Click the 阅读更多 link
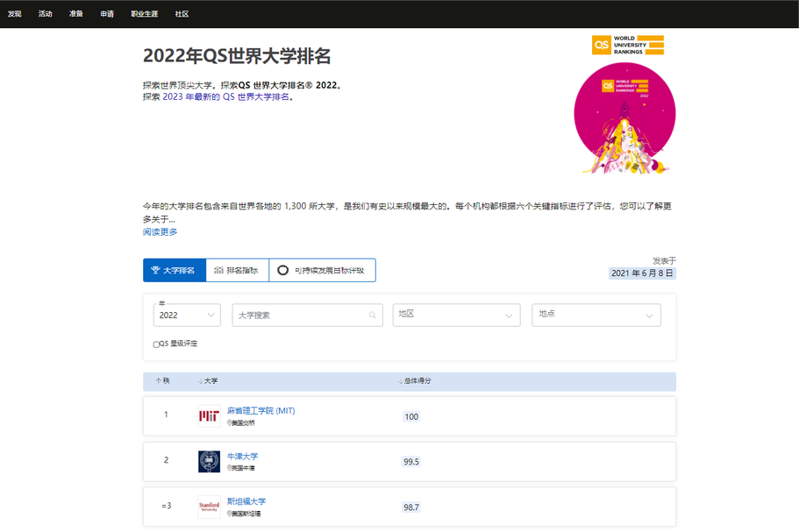This screenshot has width=799, height=532. [x=160, y=231]
